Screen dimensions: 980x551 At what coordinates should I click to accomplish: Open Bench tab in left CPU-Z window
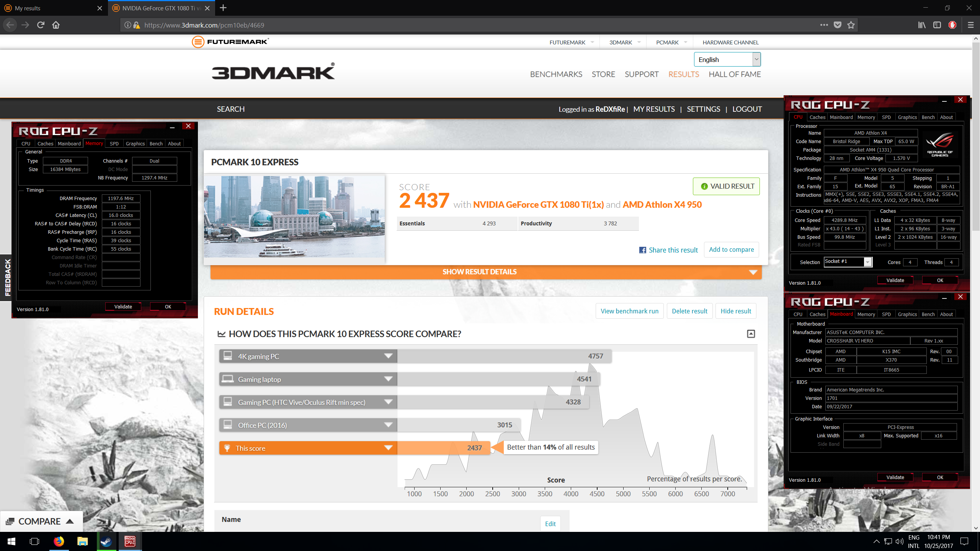[x=156, y=143]
